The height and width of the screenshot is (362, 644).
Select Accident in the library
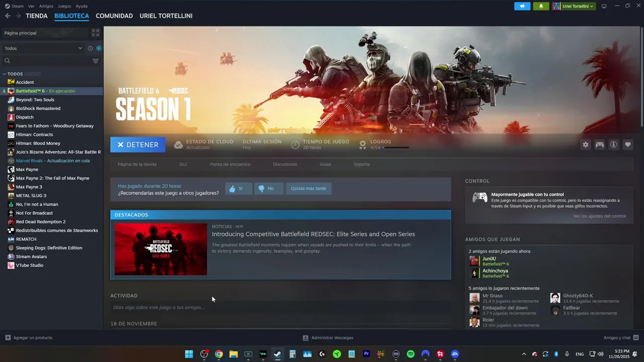click(25, 82)
